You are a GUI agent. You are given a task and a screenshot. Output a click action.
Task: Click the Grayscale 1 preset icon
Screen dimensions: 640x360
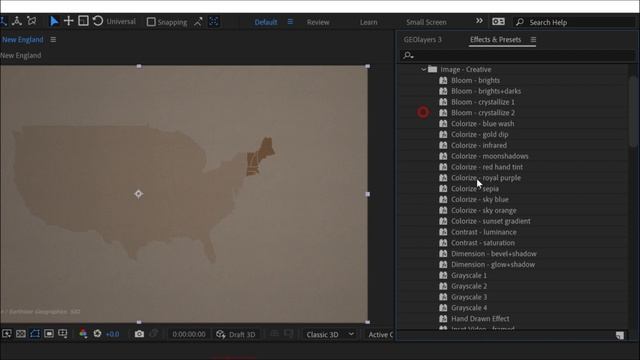coord(443,276)
